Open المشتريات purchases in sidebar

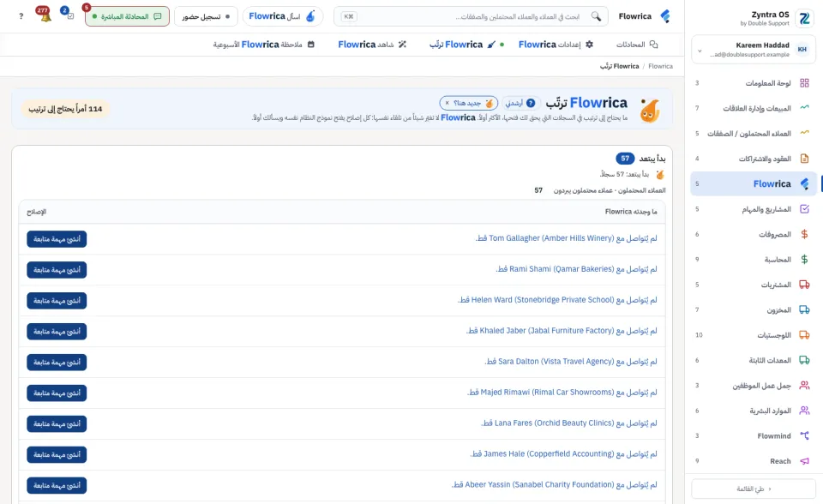(754, 285)
